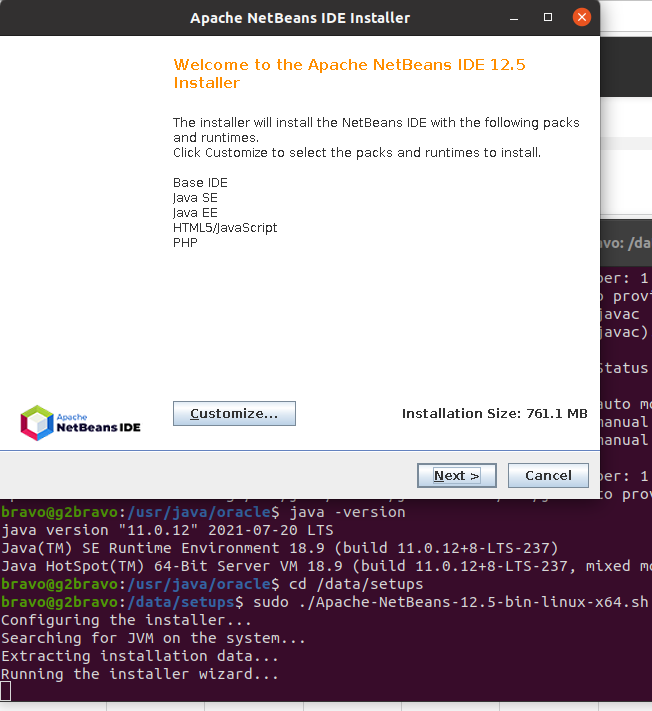Click the 'java -version' command in terminal
The image size is (652, 711).
click(347, 512)
